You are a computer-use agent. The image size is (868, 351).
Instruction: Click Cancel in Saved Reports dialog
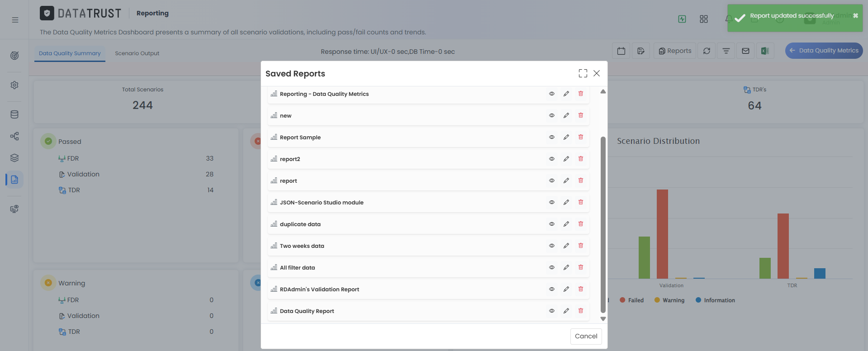(x=586, y=336)
